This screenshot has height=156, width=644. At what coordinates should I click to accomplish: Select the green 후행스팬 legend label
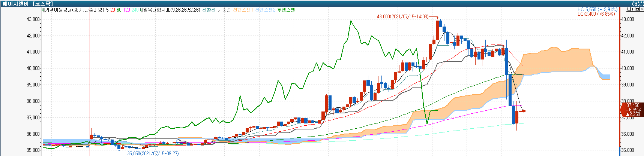(x=286, y=10)
